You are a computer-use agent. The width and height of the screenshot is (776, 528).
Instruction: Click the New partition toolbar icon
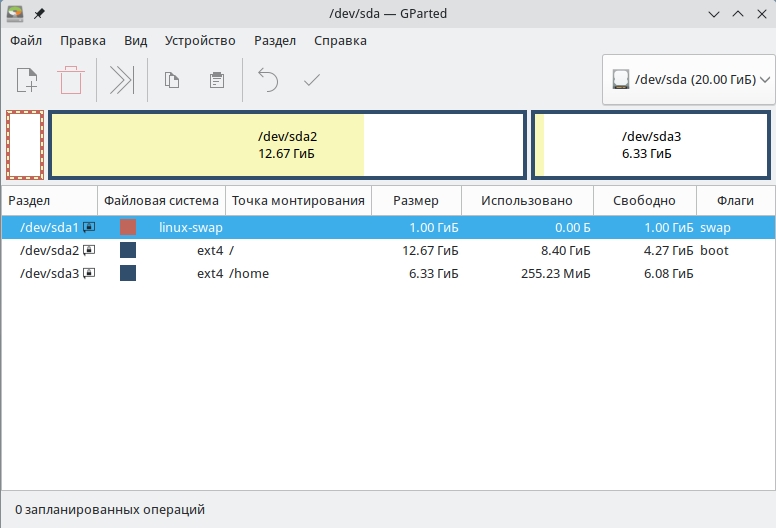(x=27, y=80)
